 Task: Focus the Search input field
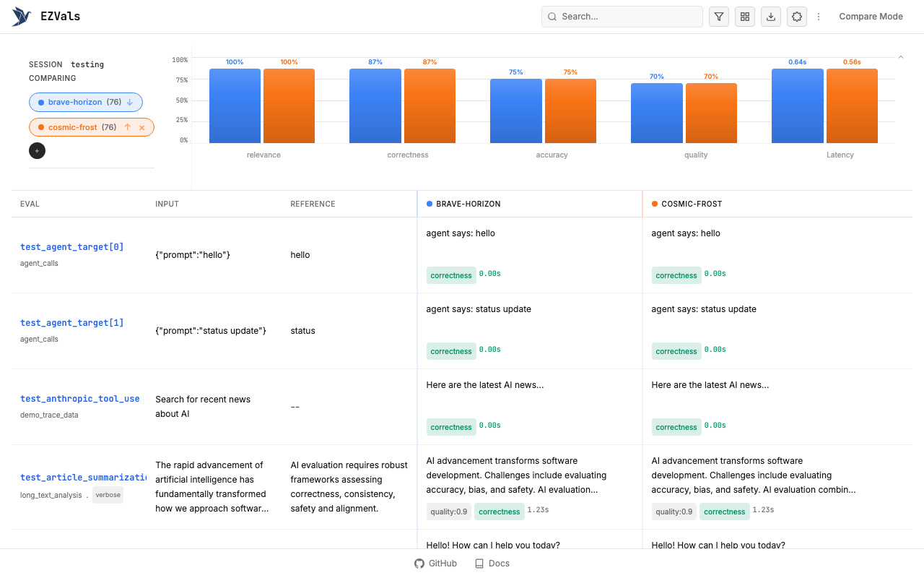(622, 17)
